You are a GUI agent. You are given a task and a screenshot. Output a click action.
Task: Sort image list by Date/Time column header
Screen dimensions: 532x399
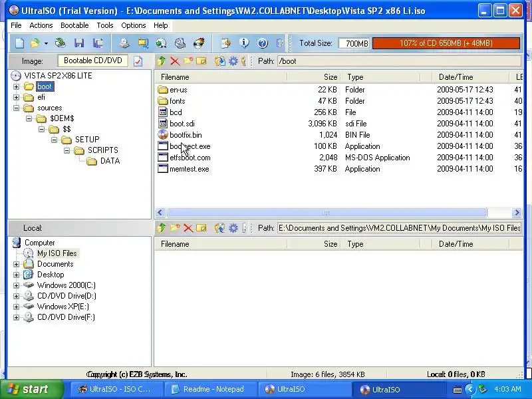pos(470,77)
